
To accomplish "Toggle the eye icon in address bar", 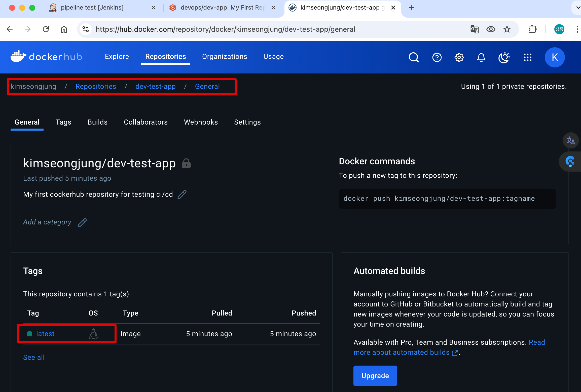I will 491,29.
